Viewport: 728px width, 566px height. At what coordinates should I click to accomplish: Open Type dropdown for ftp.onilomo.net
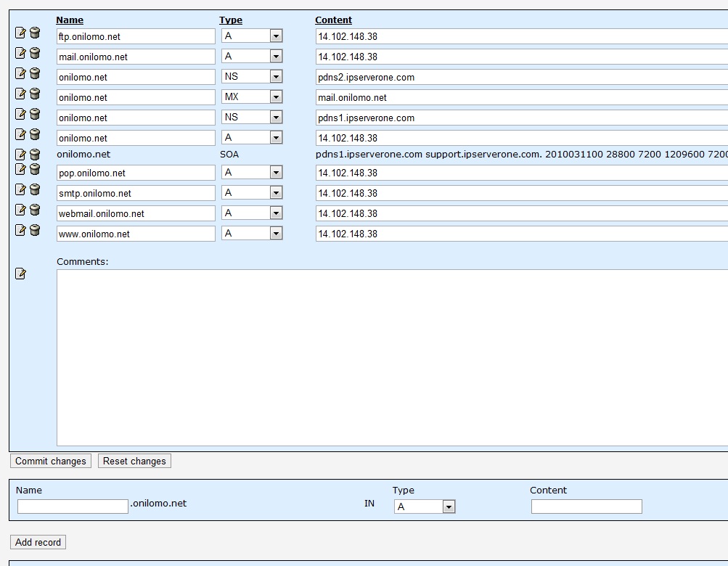(252, 36)
